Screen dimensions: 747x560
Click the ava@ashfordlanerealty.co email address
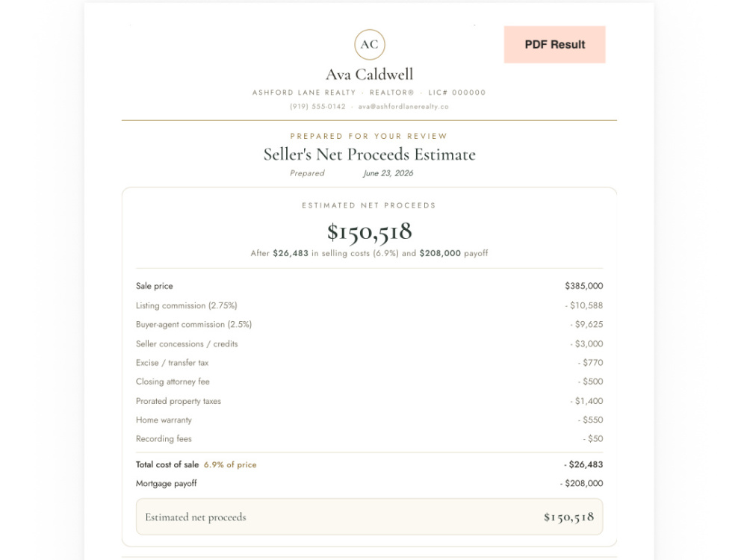[403, 107]
